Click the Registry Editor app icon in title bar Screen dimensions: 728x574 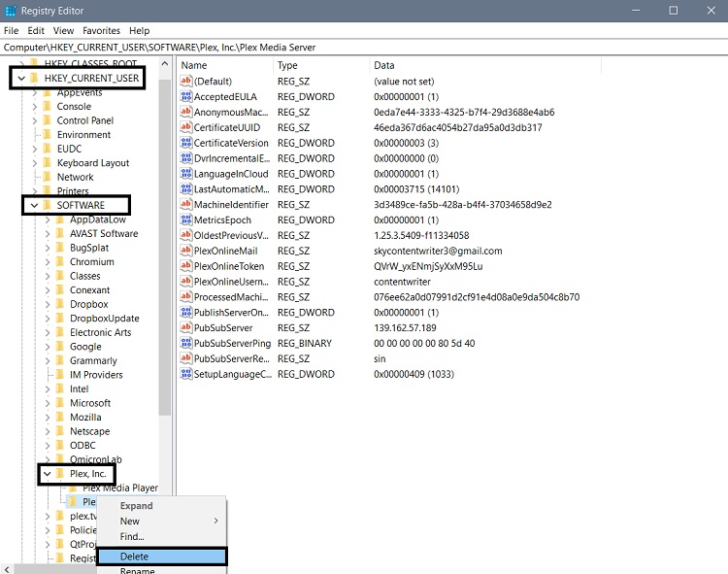(x=11, y=10)
